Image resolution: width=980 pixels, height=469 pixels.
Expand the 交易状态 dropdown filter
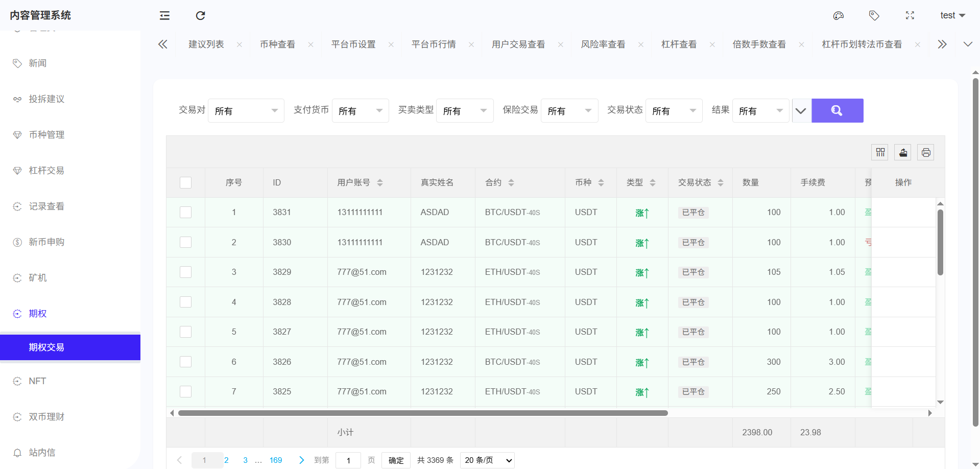click(x=674, y=111)
